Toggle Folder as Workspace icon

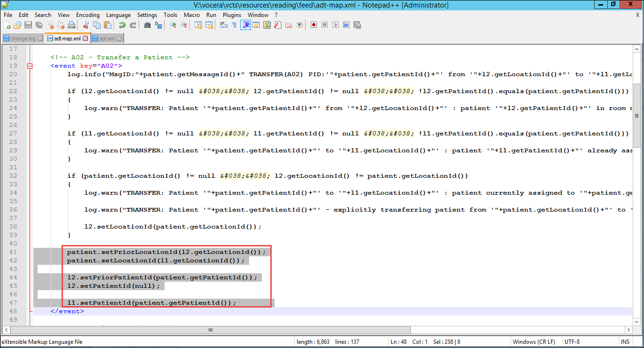[289, 25]
